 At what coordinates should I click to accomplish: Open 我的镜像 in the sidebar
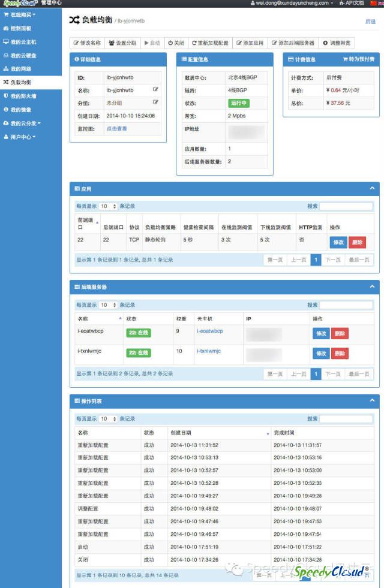coord(17,110)
